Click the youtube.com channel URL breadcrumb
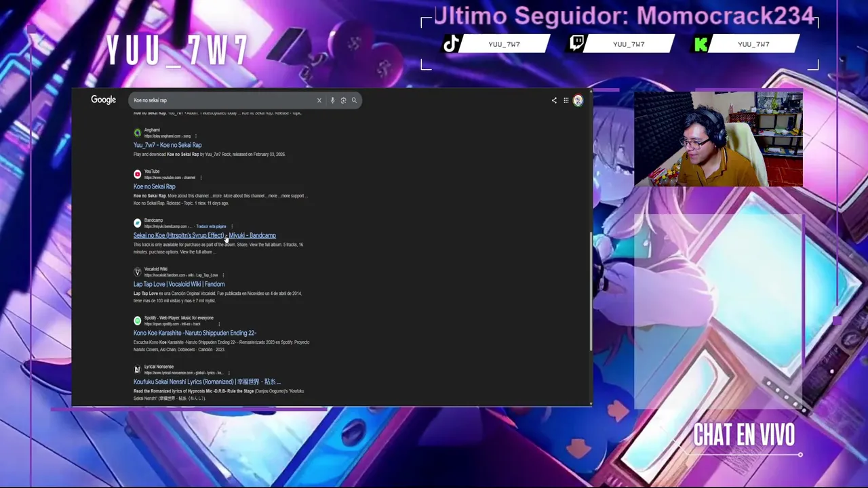This screenshot has height=488, width=868. click(x=170, y=178)
